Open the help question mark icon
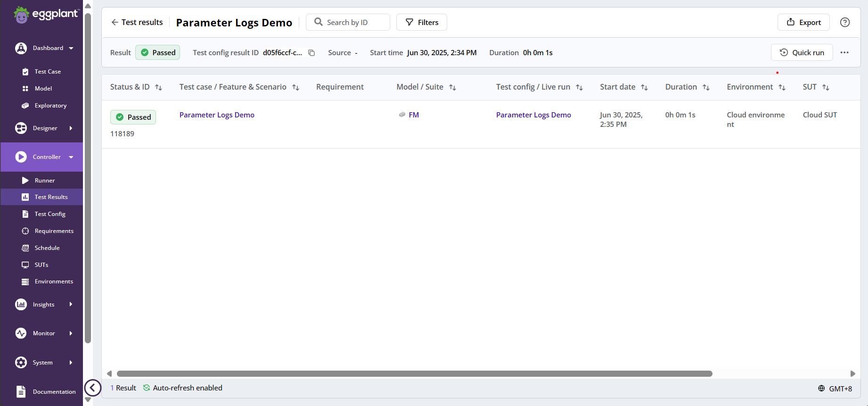This screenshot has height=406, width=868. click(x=845, y=22)
